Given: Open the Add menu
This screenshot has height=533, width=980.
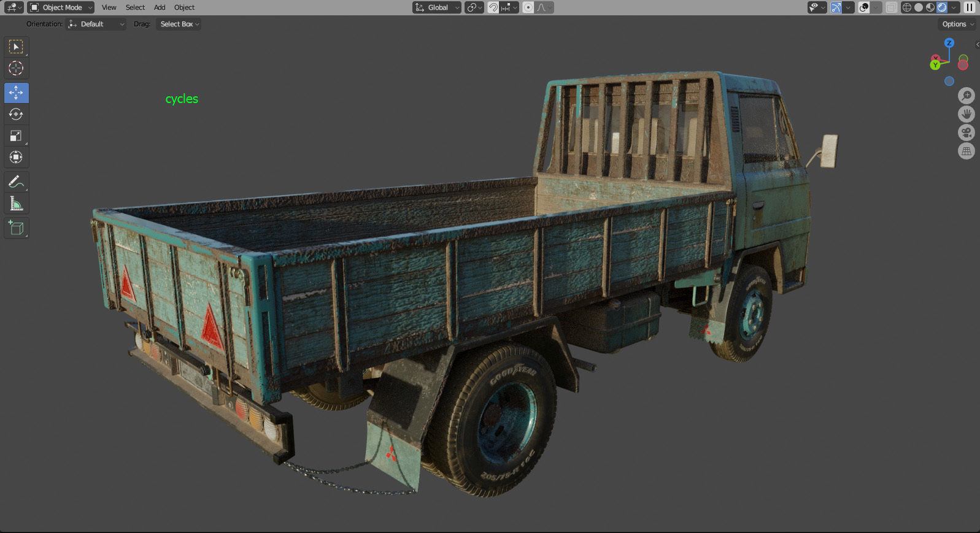Looking at the screenshot, I should [x=160, y=7].
